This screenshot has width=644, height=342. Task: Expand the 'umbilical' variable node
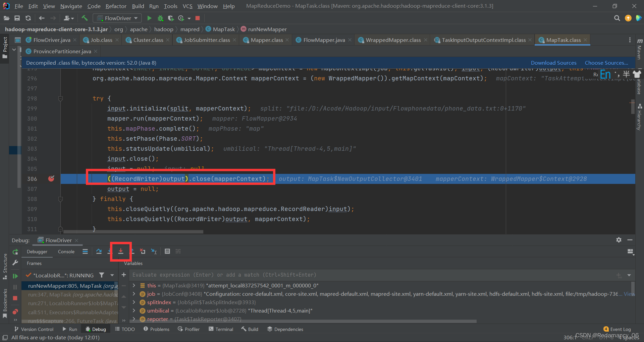[134, 311]
